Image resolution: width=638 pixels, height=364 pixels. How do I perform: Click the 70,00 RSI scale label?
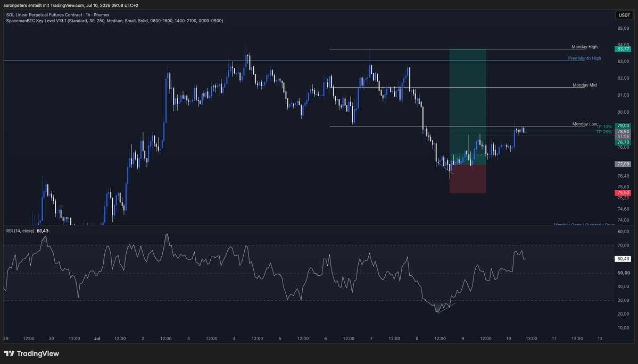pos(623,246)
